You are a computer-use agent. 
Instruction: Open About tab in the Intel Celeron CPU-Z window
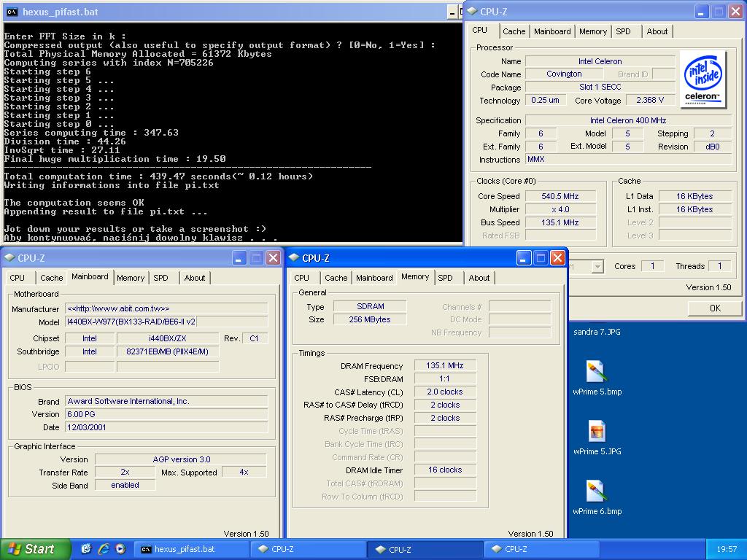click(657, 31)
